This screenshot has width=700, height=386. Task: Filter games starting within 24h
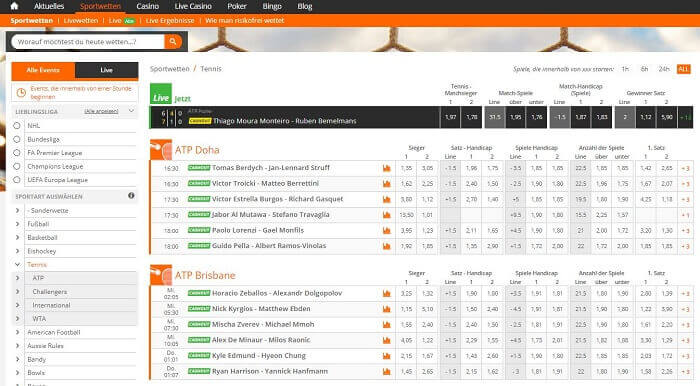tap(664, 69)
